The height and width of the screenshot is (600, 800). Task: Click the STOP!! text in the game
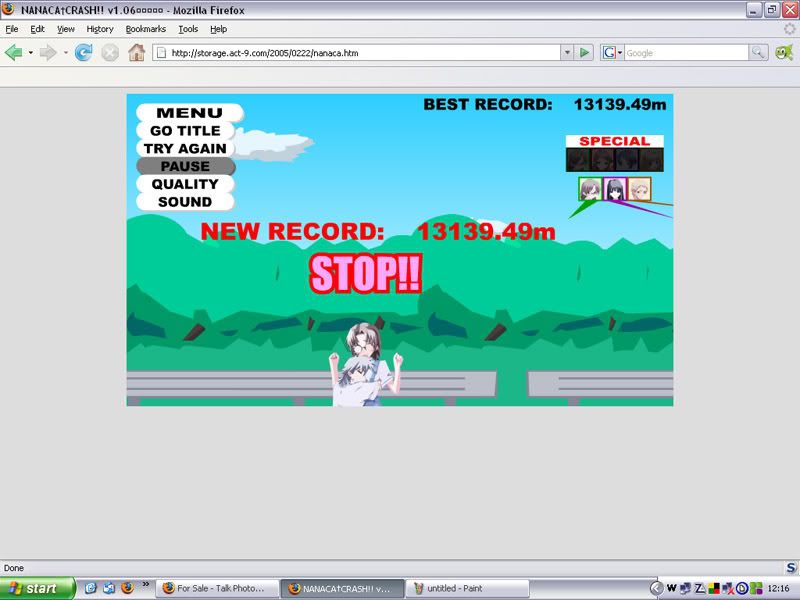point(366,274)
